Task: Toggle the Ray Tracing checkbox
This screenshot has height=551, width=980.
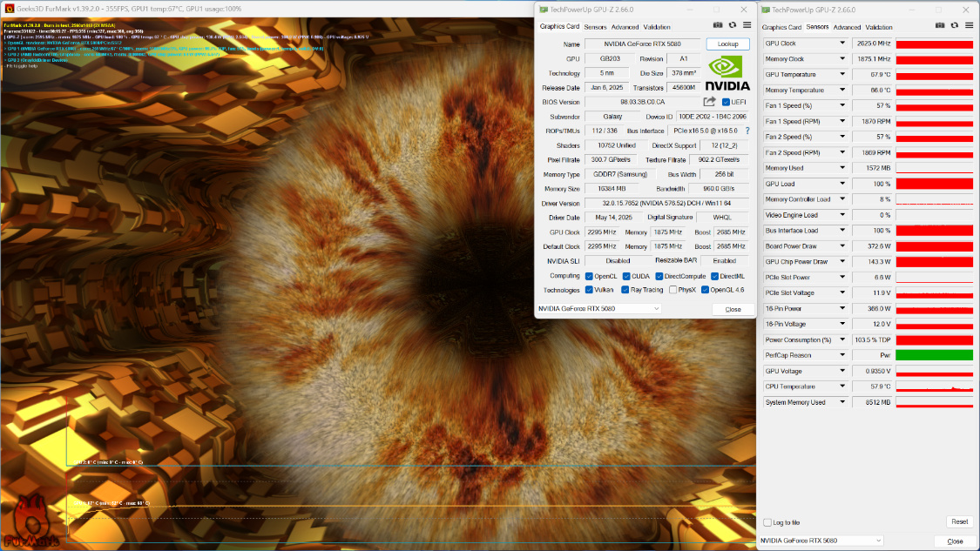Action: (x=625, y=290)
